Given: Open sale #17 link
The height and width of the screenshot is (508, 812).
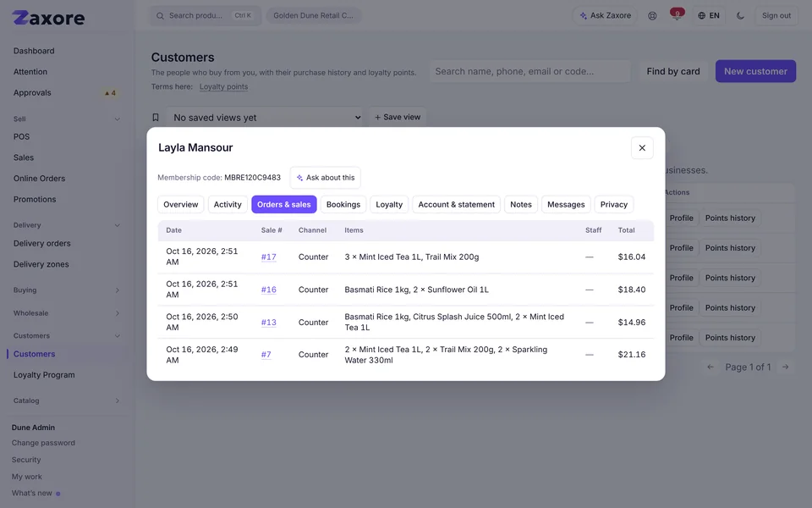Looking at the screenshot, I should click(x=269, y=257).
